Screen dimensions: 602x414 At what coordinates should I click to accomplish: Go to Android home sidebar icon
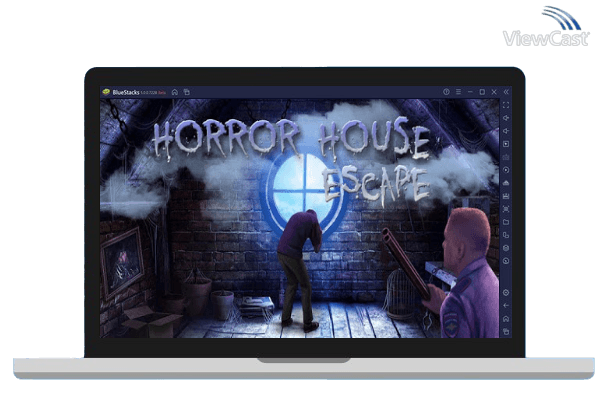pos(506,319)
